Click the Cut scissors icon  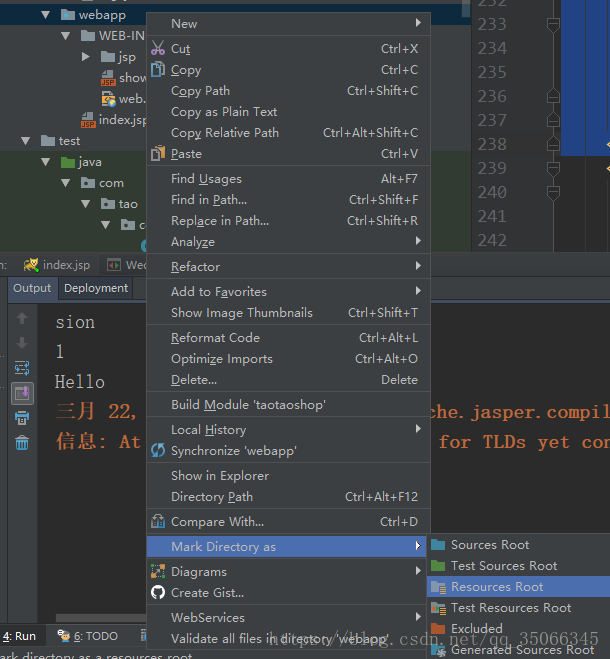(158, 48)
